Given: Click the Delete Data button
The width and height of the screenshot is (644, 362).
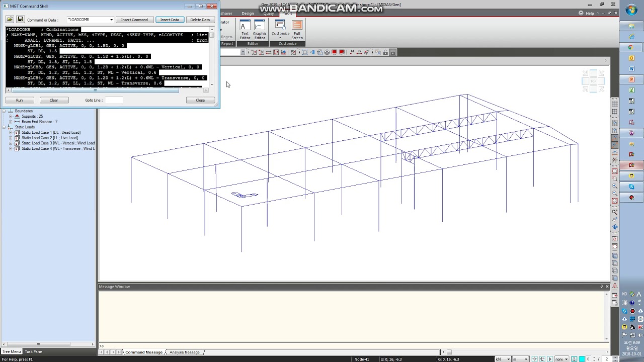Looking at the screenshot, I should coord(200,20).
